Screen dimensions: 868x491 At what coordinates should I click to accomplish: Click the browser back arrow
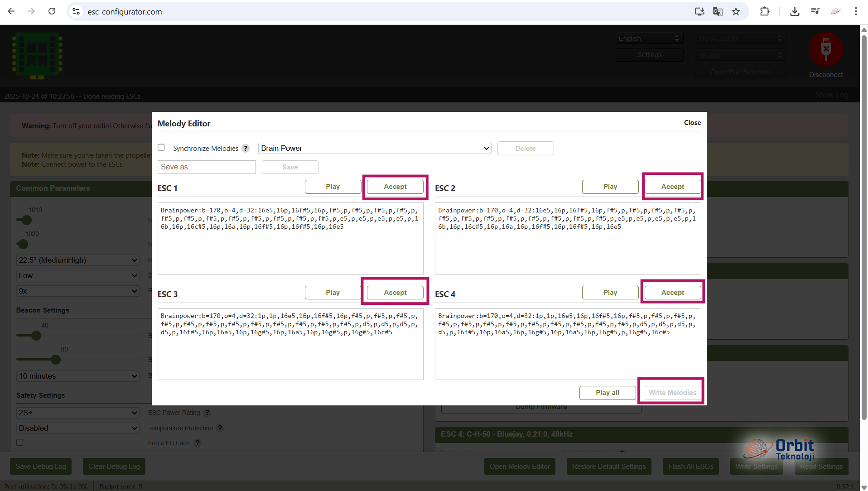(x=11, y=11)
